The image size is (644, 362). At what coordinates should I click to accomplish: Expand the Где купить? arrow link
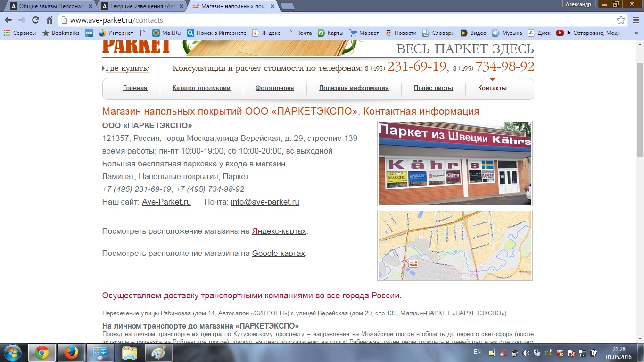[x=126, y=68]
